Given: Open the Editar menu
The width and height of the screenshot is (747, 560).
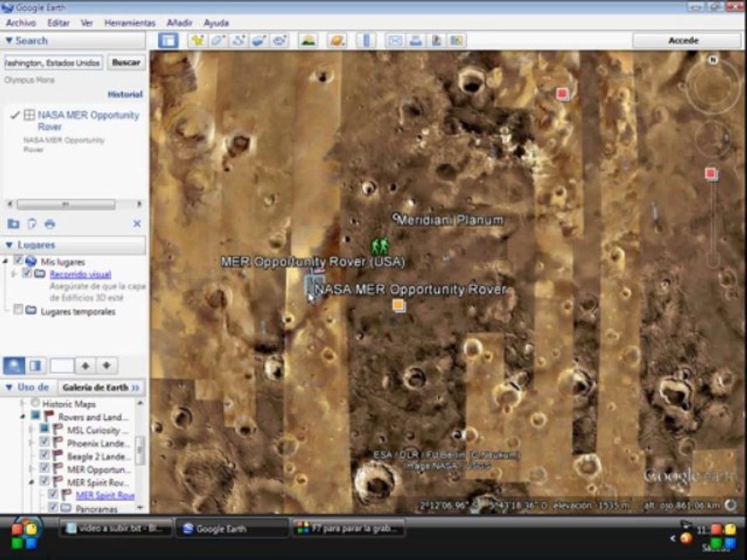Looking at the screenshot, I should point(58,23).
